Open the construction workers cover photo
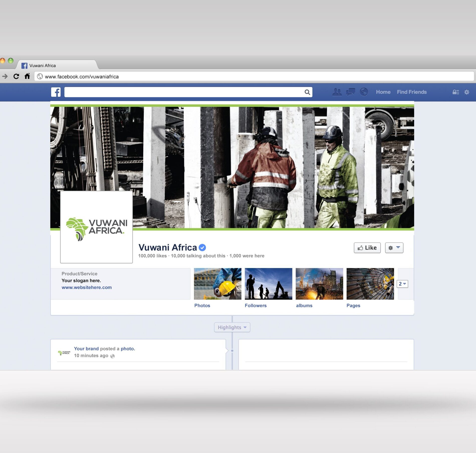The height and width of the screenshot is (453, 476). pyautogui.click(x=232, y=167)
